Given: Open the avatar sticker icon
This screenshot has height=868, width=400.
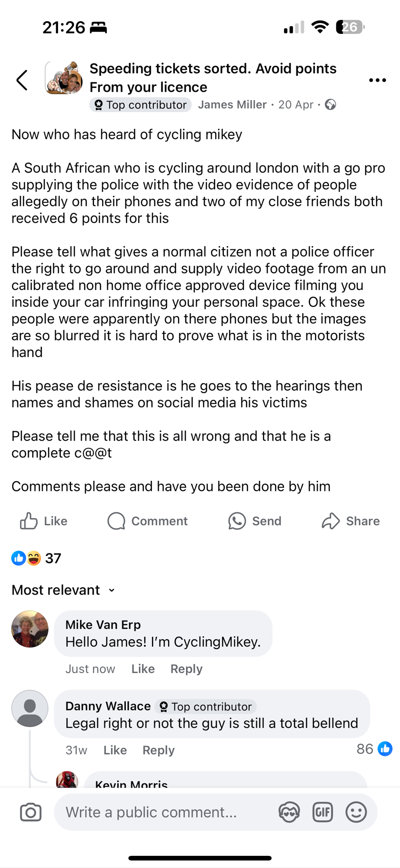Looking at the screenshot, I should [x=289, y=812].
